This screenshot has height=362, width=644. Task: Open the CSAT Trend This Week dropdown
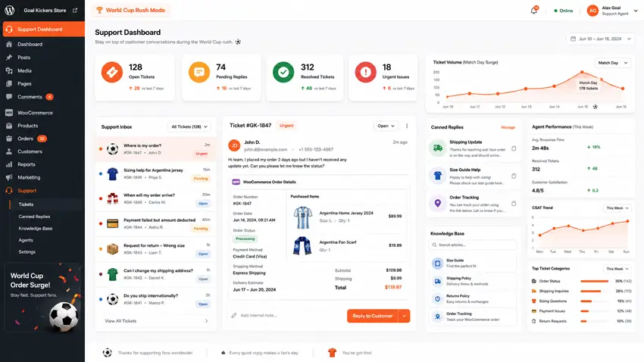(617, 208)
